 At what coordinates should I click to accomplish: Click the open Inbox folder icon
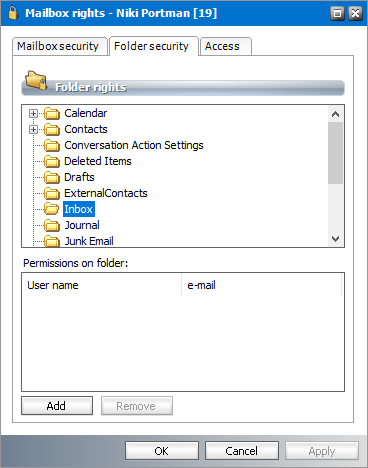52,209
